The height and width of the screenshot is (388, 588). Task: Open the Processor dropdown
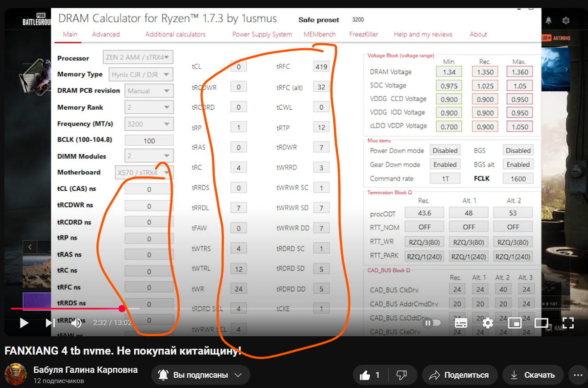pyautogui.click(x=138, y=58)
